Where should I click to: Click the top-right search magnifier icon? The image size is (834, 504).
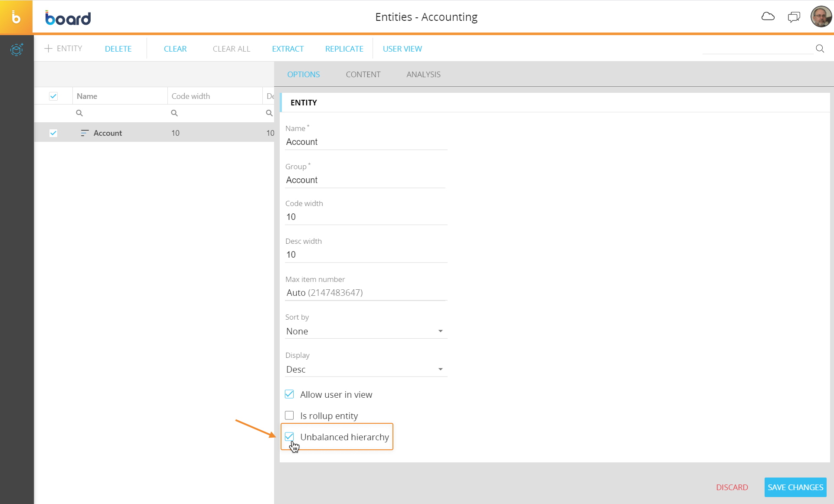coord(820,49)
